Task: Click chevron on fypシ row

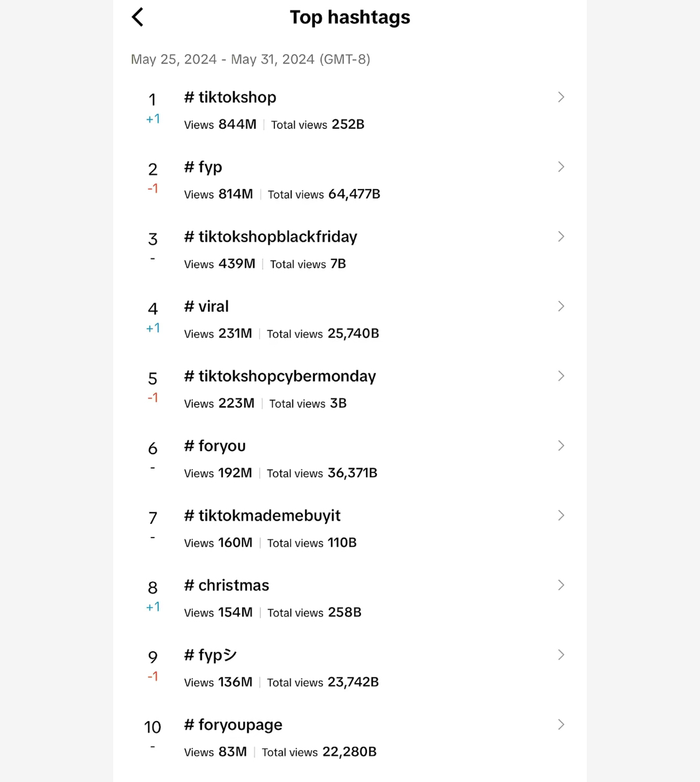Action: 561,654
